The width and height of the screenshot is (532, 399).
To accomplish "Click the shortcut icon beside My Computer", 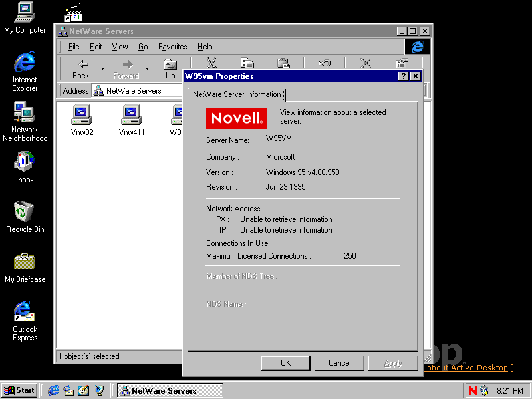I will 74,12.
